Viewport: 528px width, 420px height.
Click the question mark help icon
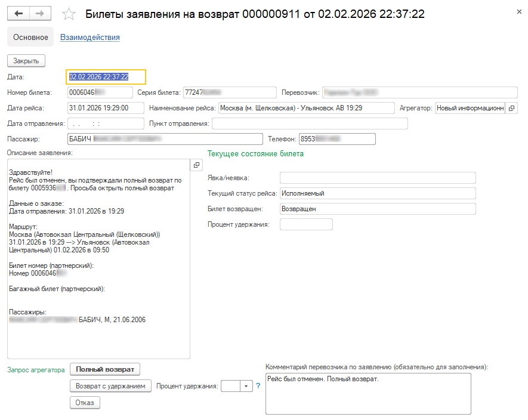[x=258, y=386]
